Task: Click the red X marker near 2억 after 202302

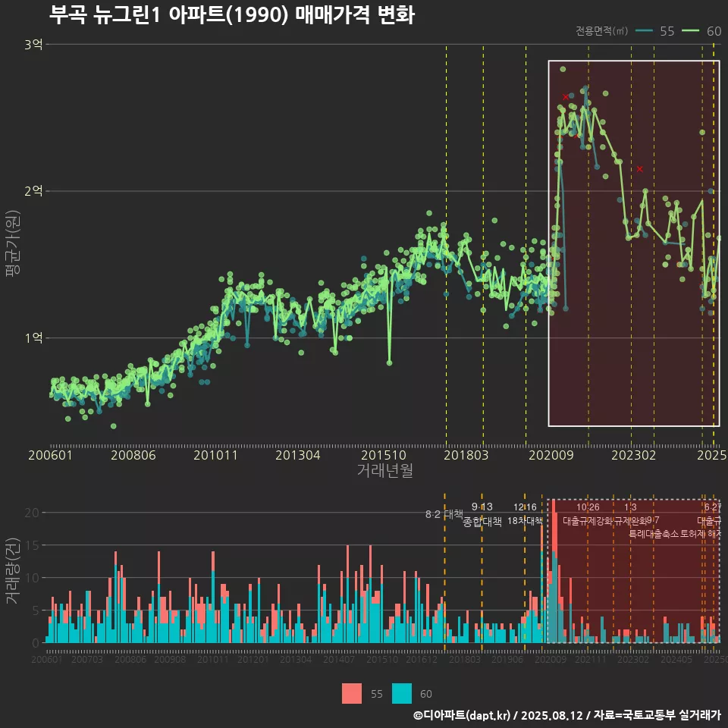Action: [x=640, y=169]
